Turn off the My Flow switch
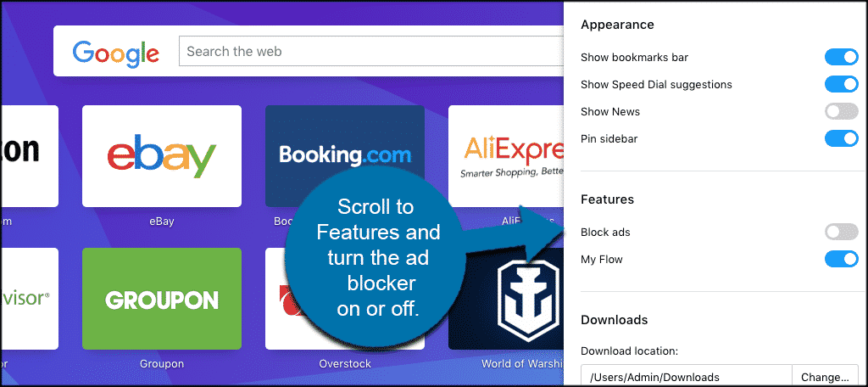Viewport: 868px width, 387px height. pos(842,259)
